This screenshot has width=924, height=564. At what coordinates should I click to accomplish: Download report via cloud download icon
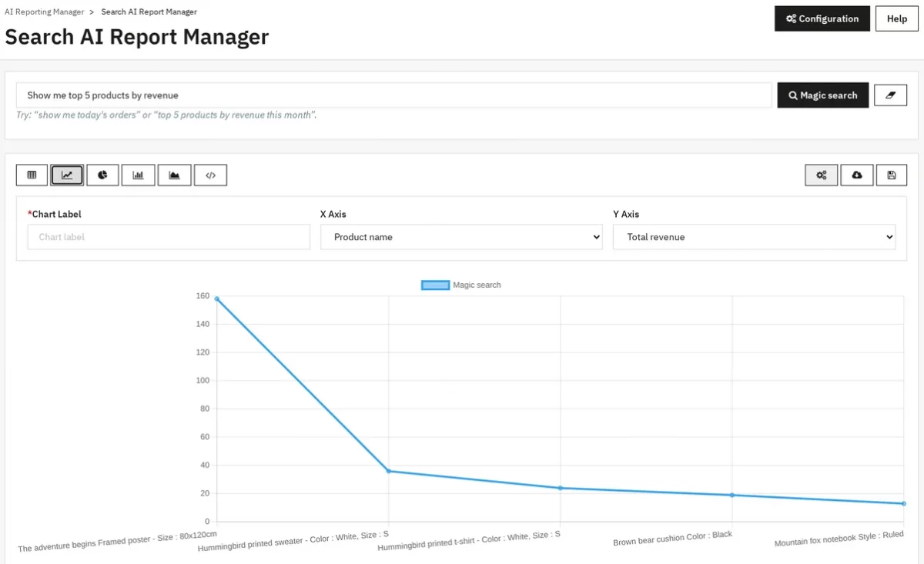(x=857, y=175)
